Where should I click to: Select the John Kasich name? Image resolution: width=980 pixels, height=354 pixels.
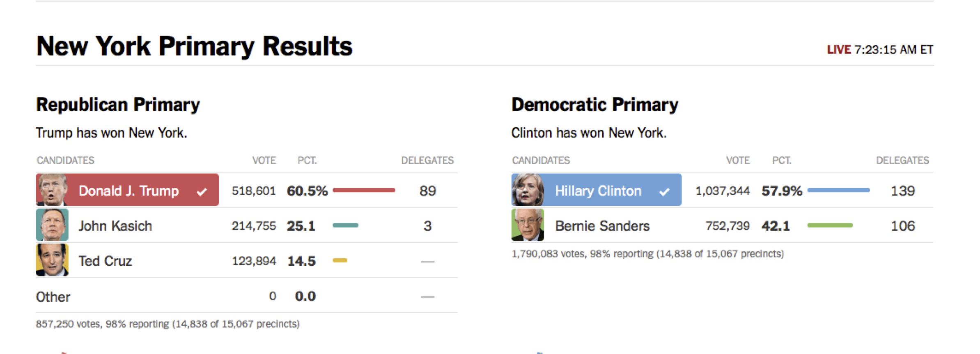(115, 226)
